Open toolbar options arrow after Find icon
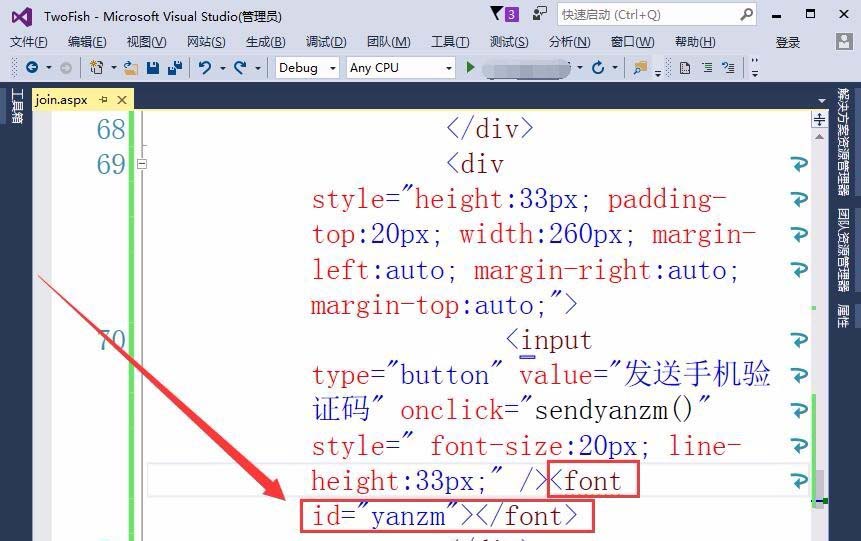The height and width of the screenshot is (541, 861). pos(657,72)
